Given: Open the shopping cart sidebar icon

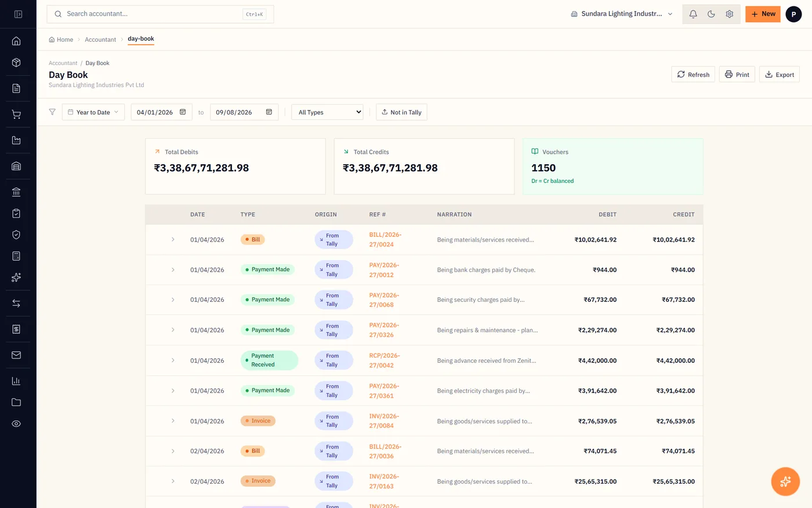Looking at the screenshot, I should 16,114.
